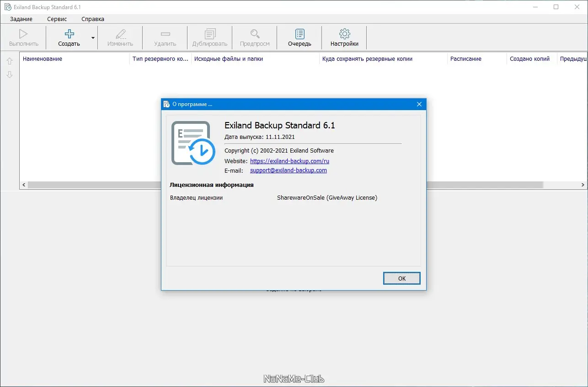
Task: Click the Выполнить (run) toolbar icon
Action: point(23,34)
